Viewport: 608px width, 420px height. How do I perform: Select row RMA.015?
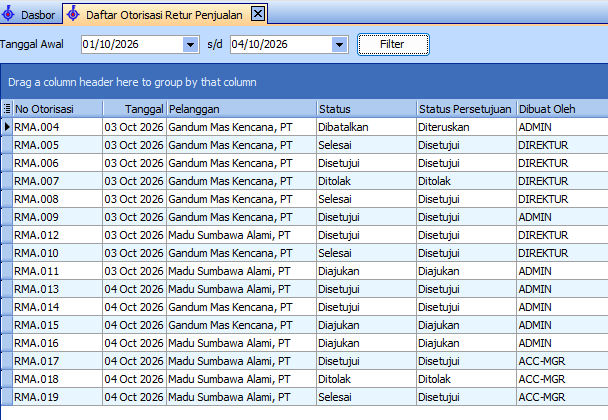coord(305,325)
